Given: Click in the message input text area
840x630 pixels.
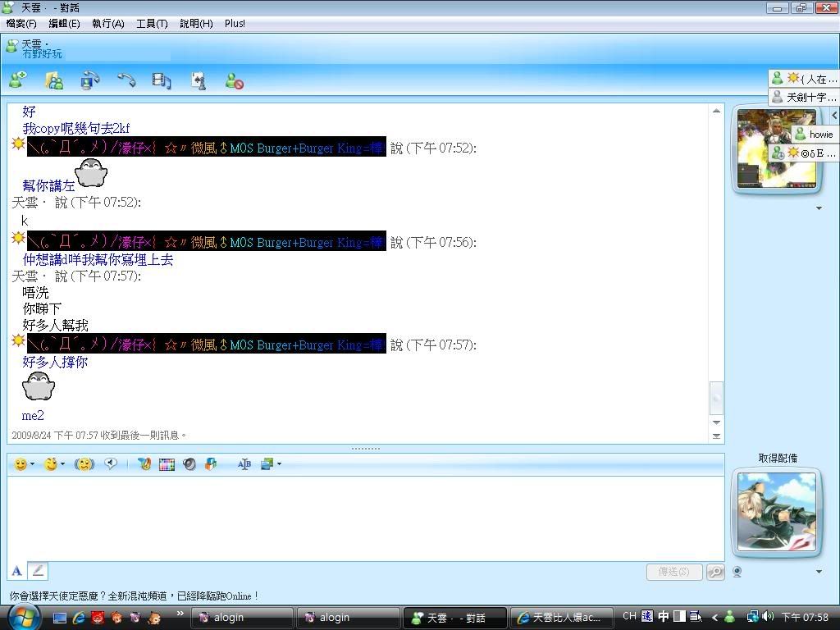Looking at the screenshot, I should [x=365, y=517].
